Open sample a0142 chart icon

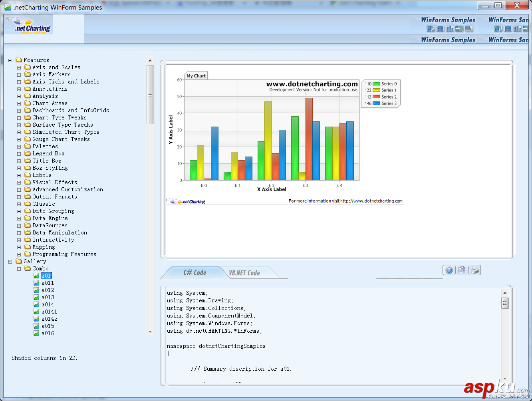(36, 319)
